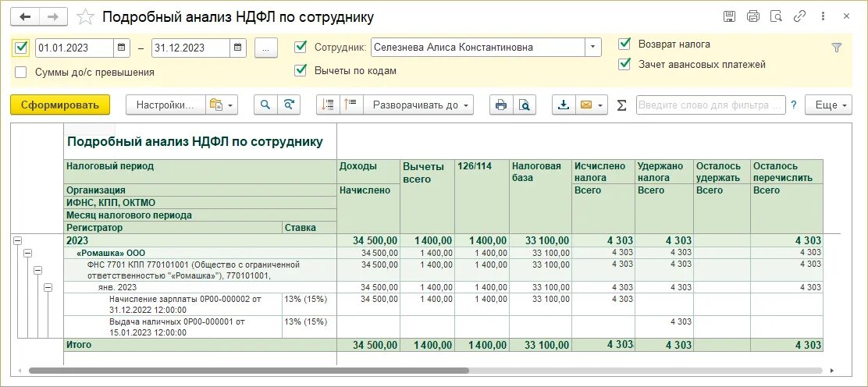Screen dimensions: 868x387
Task: Open the 'Еще' menu
Action: point(828,105)
